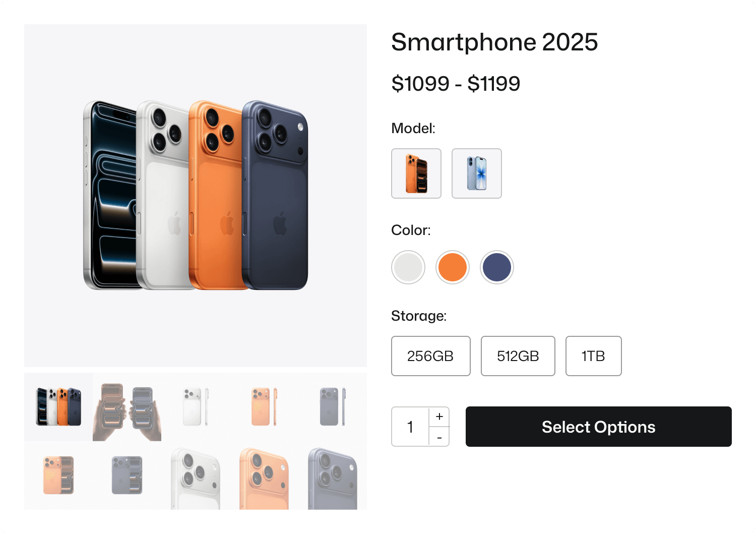Select 512GB storage option
756x534 pixels.
pos(518,356)
